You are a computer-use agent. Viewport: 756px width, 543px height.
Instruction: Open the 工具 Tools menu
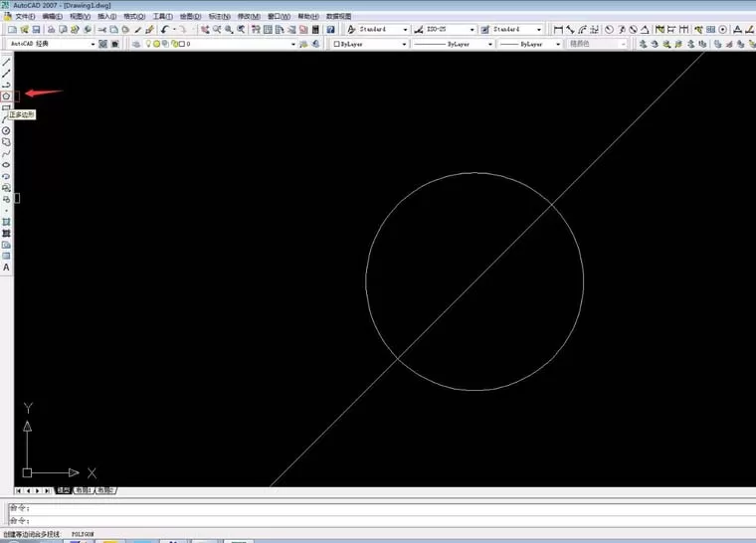(x=163, y=16)
